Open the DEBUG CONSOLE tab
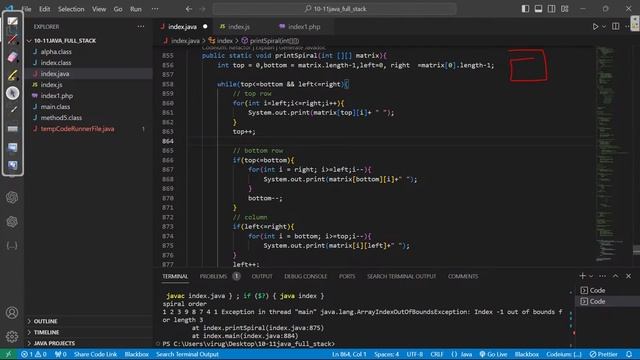This screenshot has height=360, width=640. [x=306, y=276]
